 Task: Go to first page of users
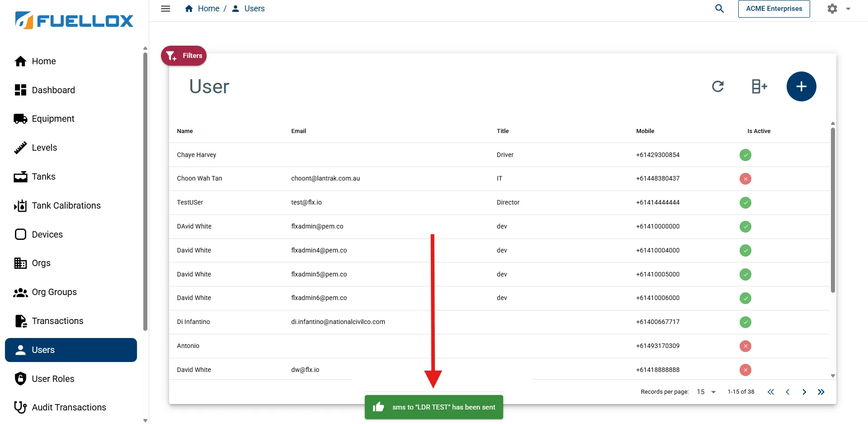[x=771, y=392]
